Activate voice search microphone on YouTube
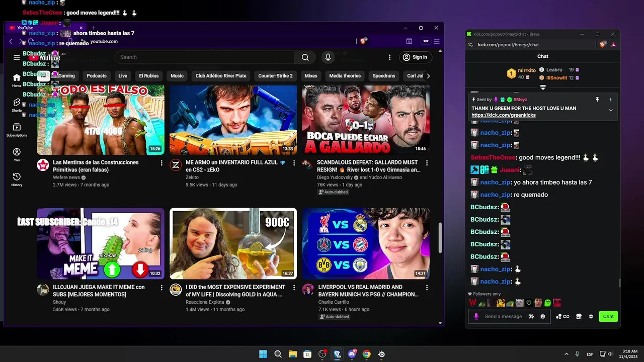Viewport: 644px width, 362px height. point(328,57)
